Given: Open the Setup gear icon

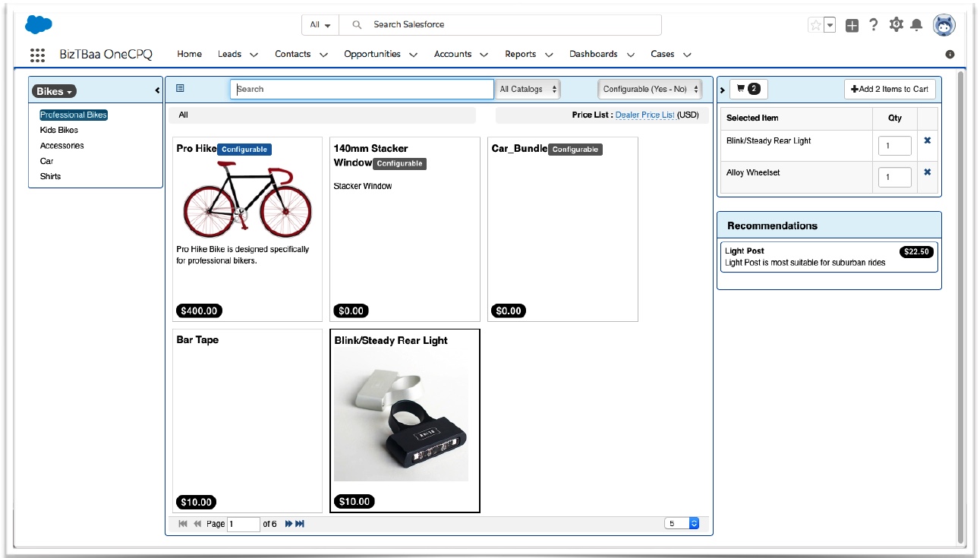Looking at the screenshot, I should (896, 25).
